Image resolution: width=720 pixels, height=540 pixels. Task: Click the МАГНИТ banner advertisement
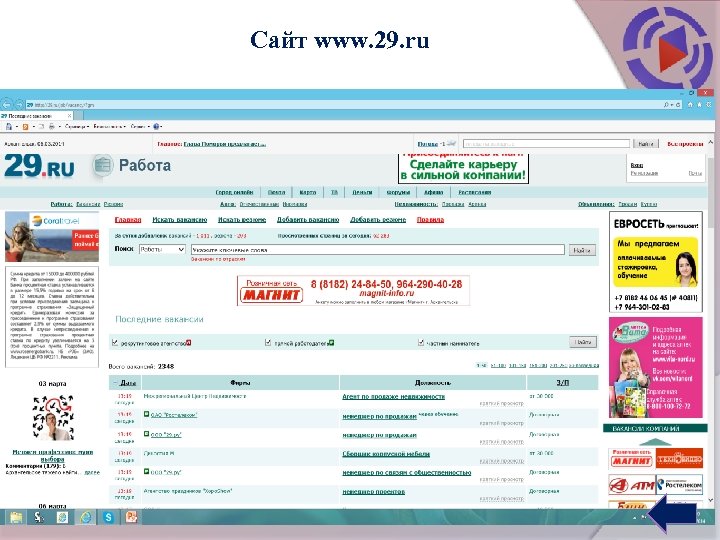coord(354,290)
